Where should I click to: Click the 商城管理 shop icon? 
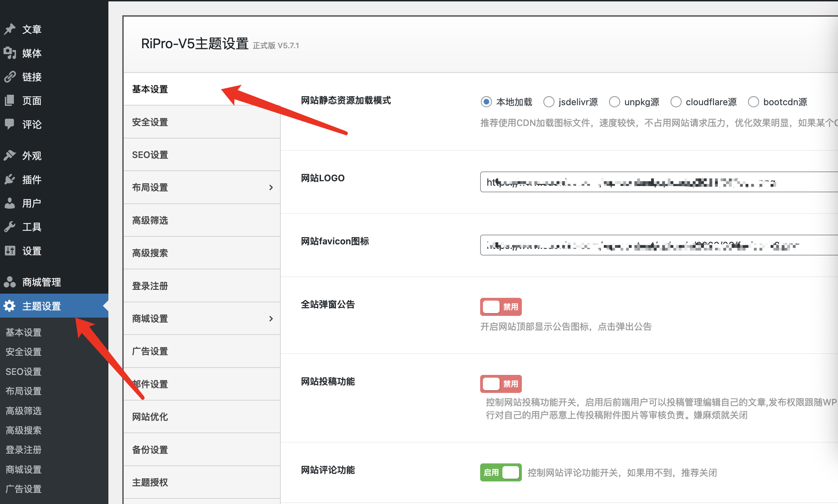[10, 282]
